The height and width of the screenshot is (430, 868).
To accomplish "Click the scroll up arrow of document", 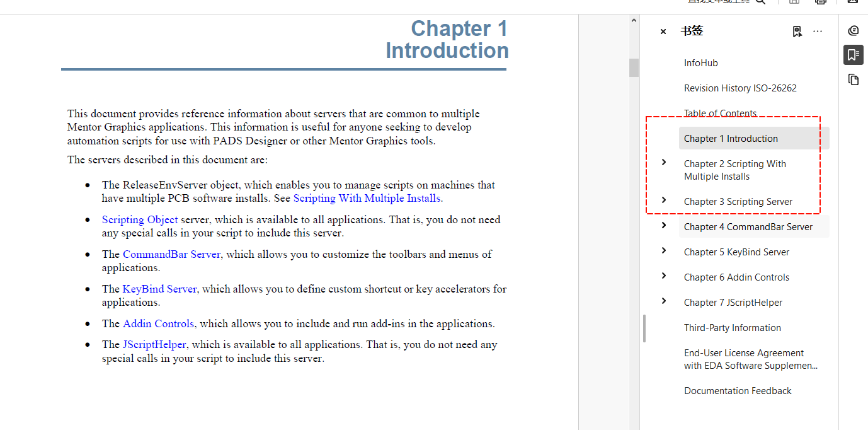I will 634,21.
